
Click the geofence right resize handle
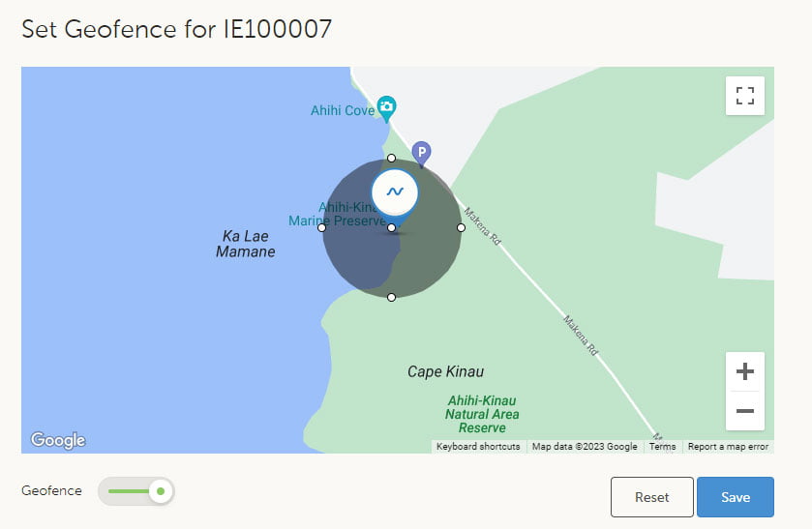pos(462,228)
